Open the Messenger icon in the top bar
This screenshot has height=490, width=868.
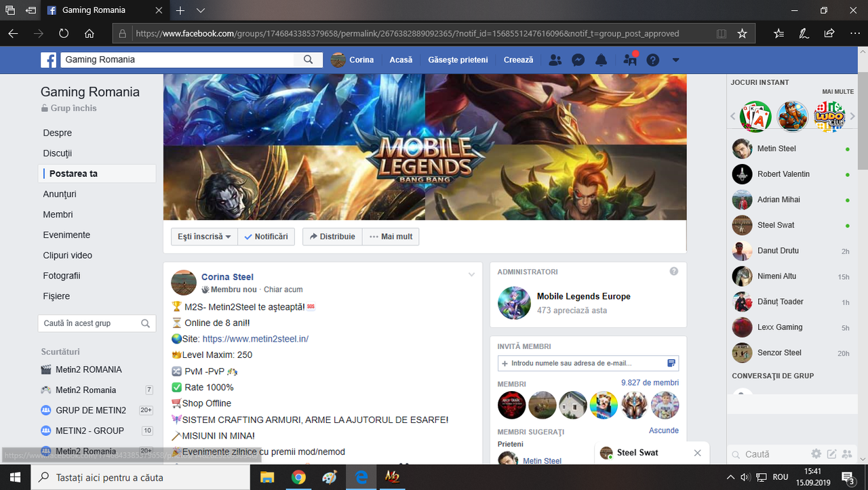[x=578, y=60]
